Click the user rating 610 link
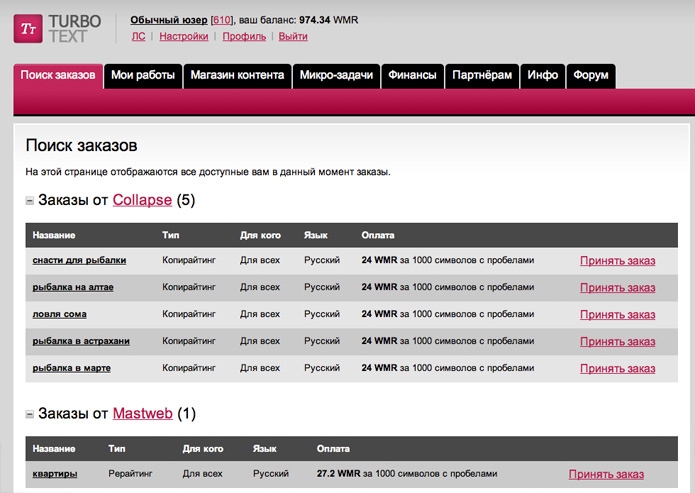The width and height of the screenshot is (695, 493). tap(221, 20)
